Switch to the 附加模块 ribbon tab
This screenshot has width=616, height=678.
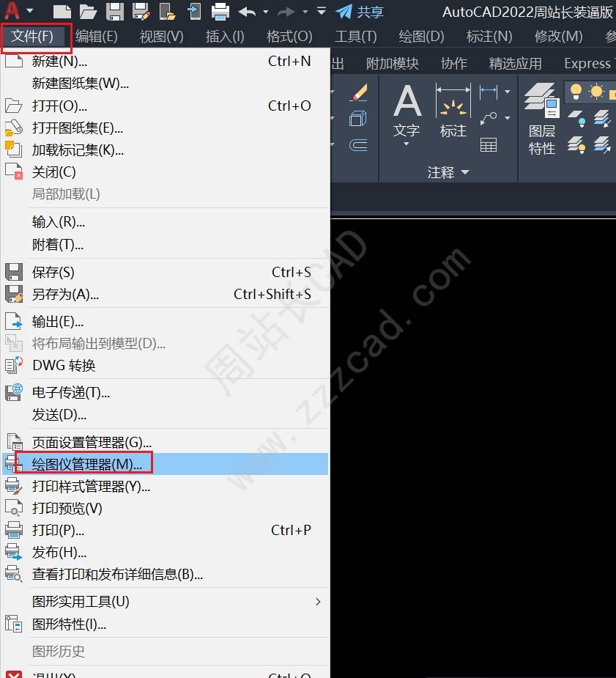tap(393, 64)
